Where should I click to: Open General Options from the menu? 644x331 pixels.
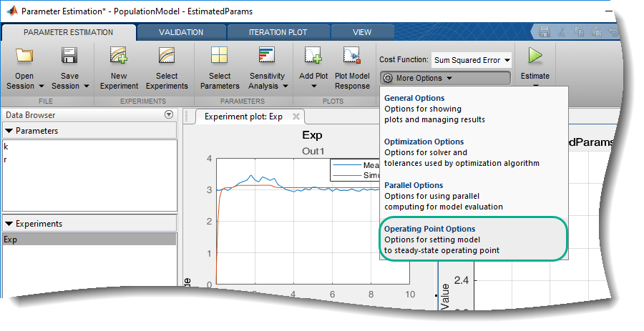click(x=474, y=109)
